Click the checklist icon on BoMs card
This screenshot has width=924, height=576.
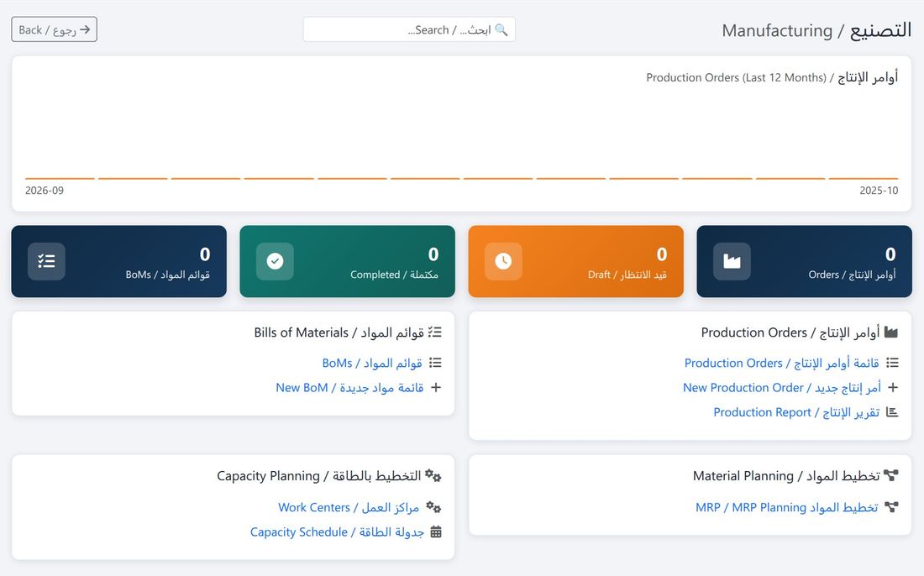coord(46,261)
